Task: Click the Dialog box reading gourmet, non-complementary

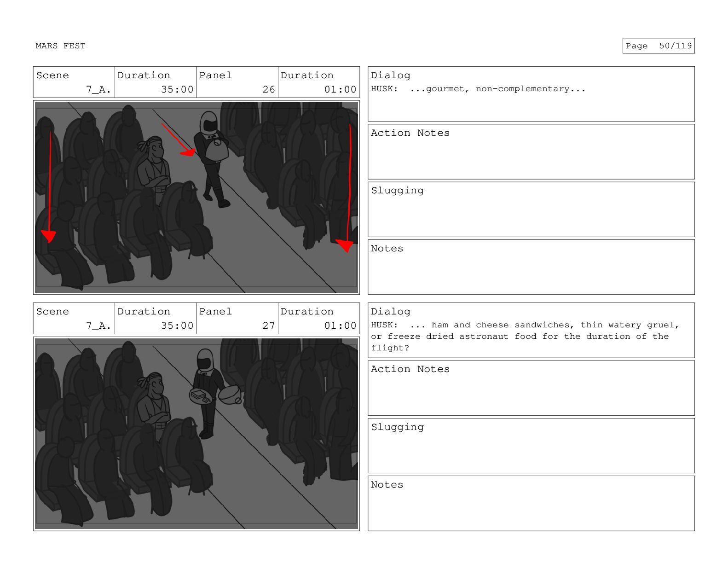Action: pos(531,94)
